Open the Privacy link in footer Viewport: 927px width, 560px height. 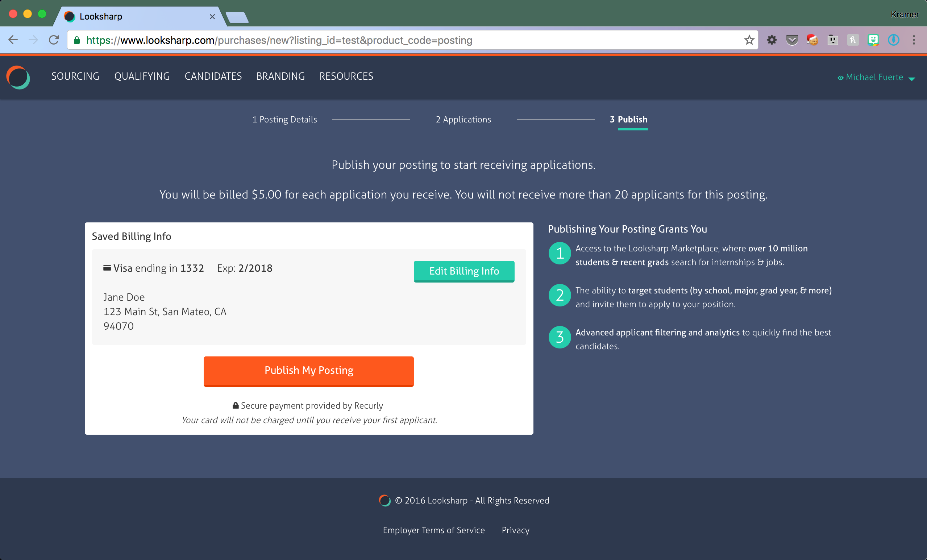pyautogui.click(x=515, y=530)
